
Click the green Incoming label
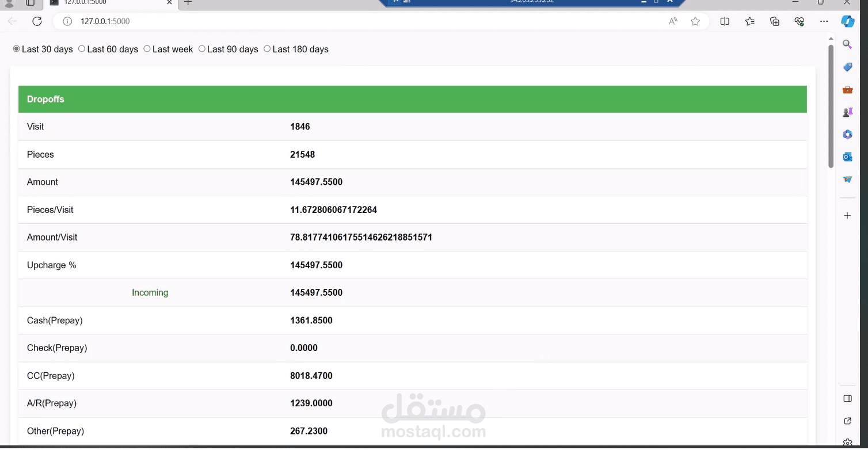click(x=150, y=292)
